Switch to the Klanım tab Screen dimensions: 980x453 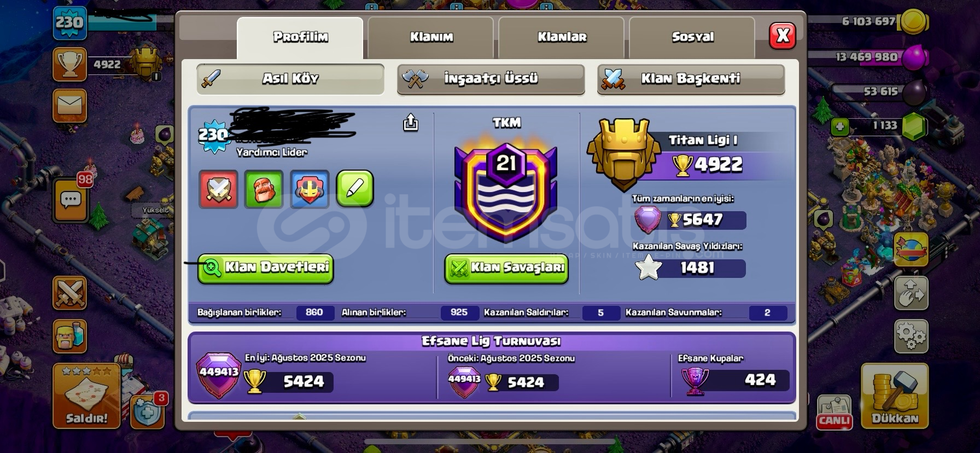point(431,37)
